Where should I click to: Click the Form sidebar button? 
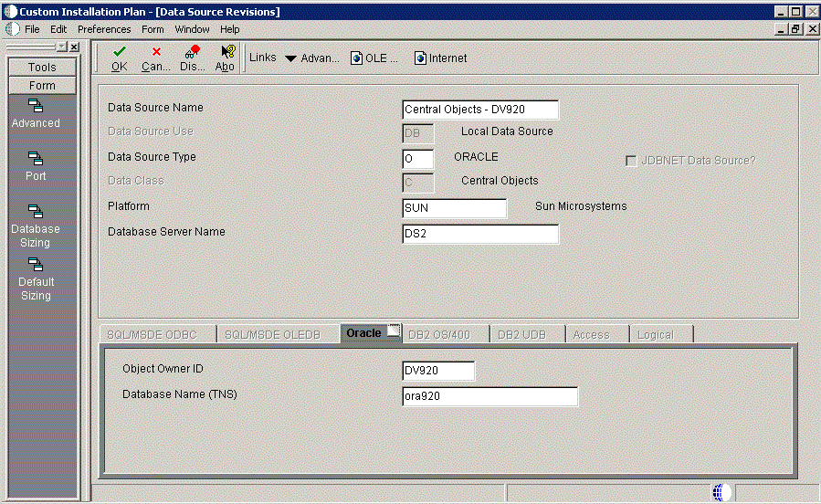(x=42, y=85)
